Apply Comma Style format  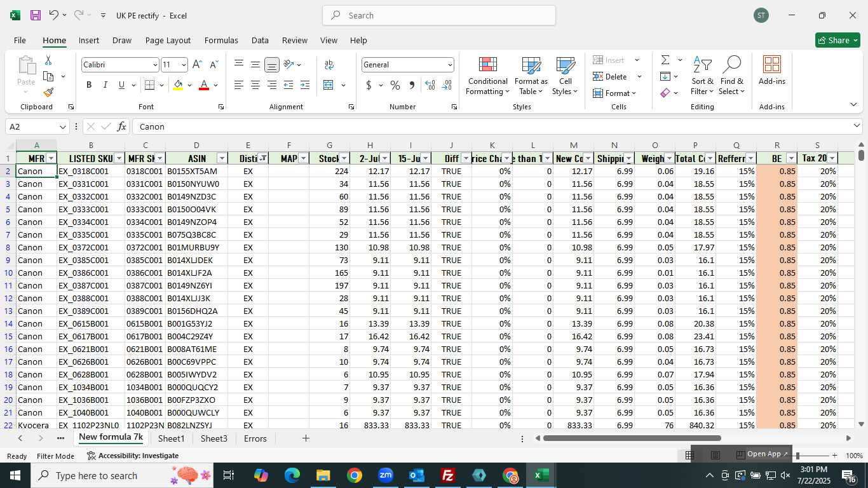pos(412,85)
